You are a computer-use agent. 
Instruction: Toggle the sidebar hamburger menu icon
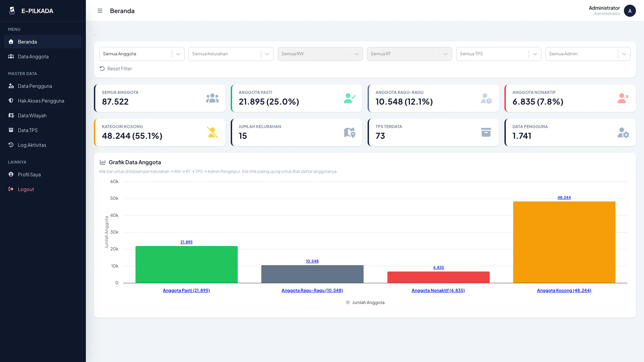pyautogui.click(x=100, y=11)
